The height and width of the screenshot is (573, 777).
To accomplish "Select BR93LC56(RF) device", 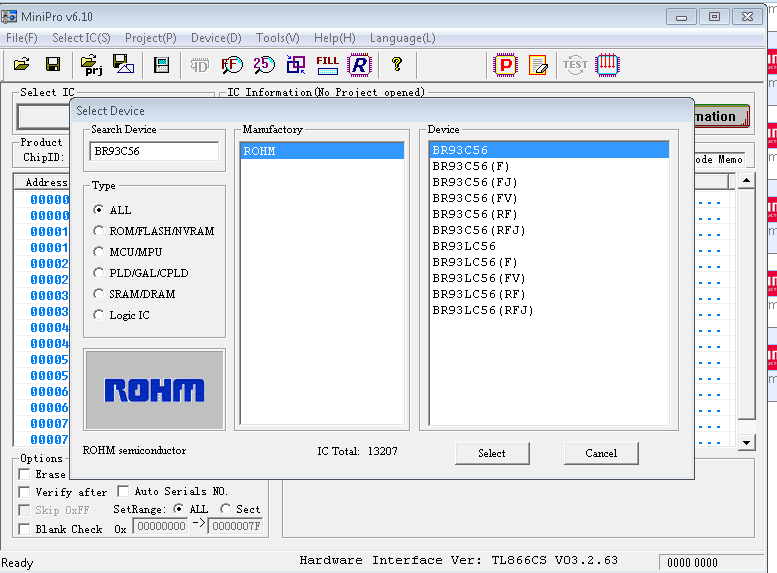I will [549, 294].
